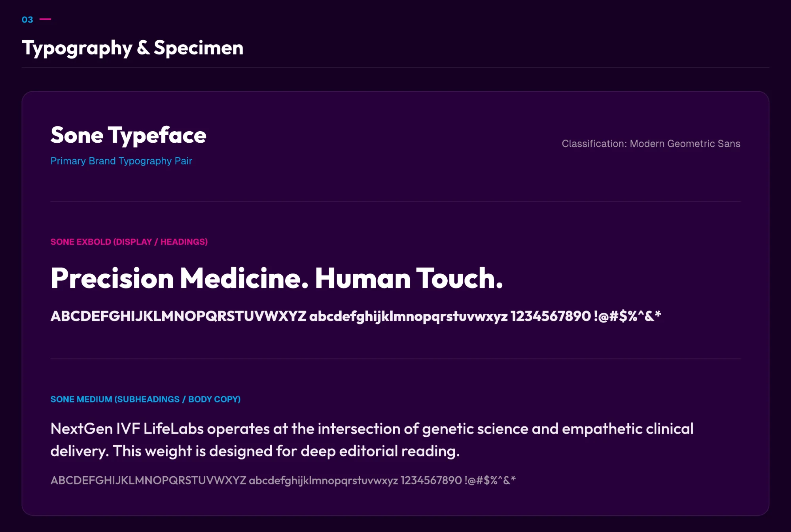Click the bold alphabet specimen line
This screenshot has width=791, height=532.
(356, 316)
